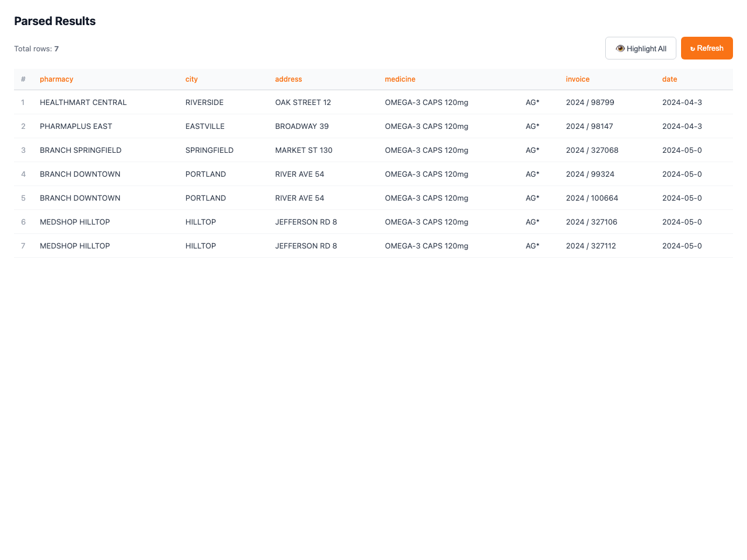Image resolution: width=747 pixels, height=560 pixels.
Task: Click the AG* marker on row 1
Action: click(x=533, y=102)
